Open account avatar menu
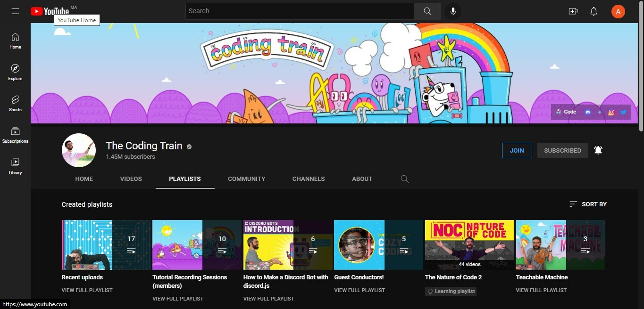The image size is (644, 309). (618, 11)
